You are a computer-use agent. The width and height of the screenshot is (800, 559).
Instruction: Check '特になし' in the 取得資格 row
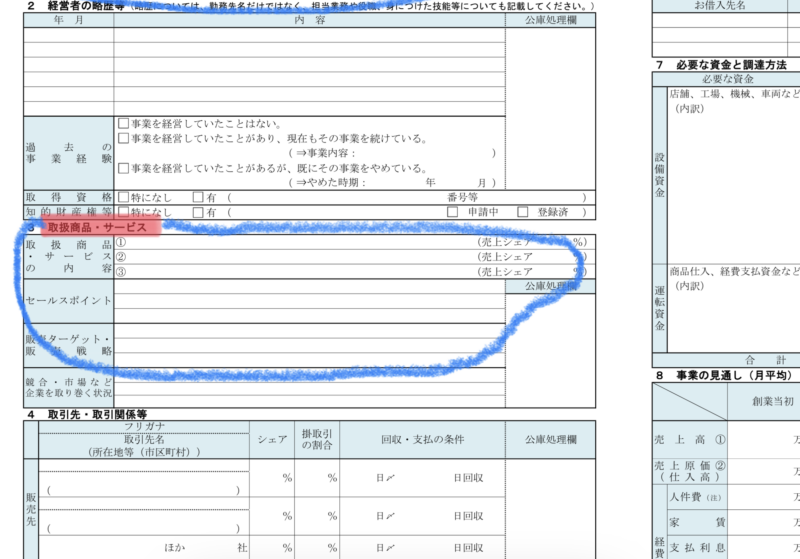(x=123, y=197)
